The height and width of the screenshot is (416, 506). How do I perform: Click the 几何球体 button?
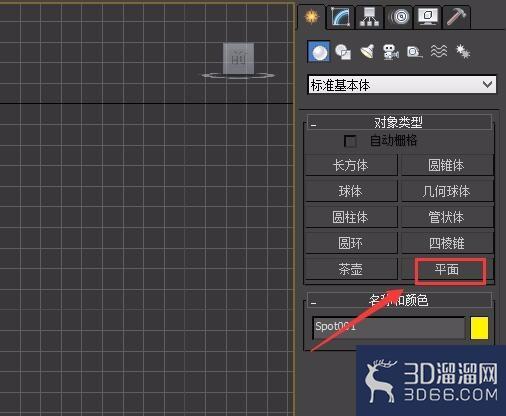447,191
